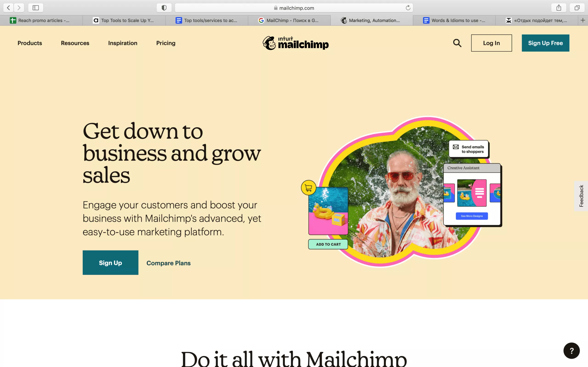588x367 pixels.
Task: Open the round help question-mark button
Action: point(571,350)
